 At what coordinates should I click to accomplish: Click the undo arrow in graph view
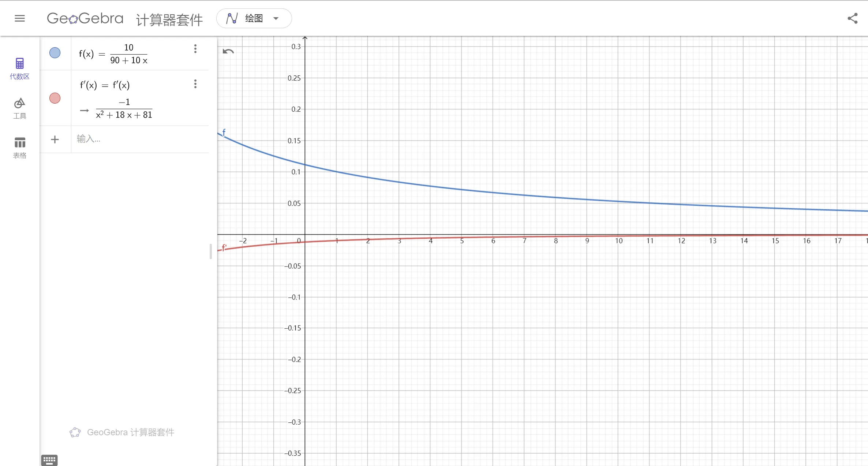(x=228, y=51)
